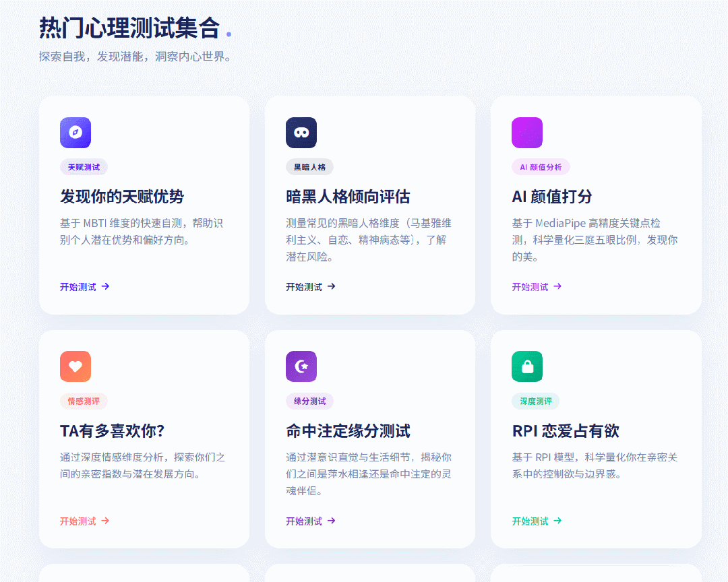Select the 天赋测试 tag badge
Screen dimensions: 728x582
[84, 166]
